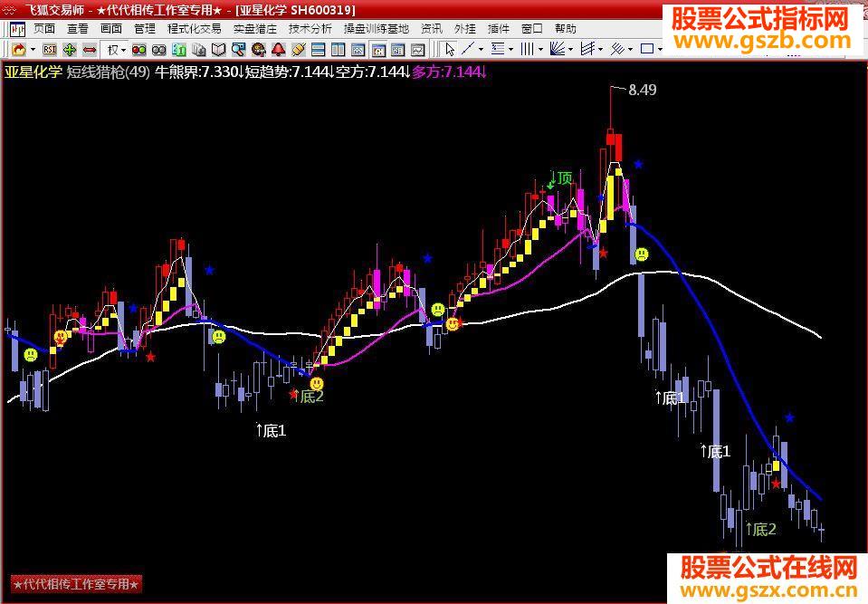
Task: Open the 窗口 menu
Action: (x=531, y=29)
